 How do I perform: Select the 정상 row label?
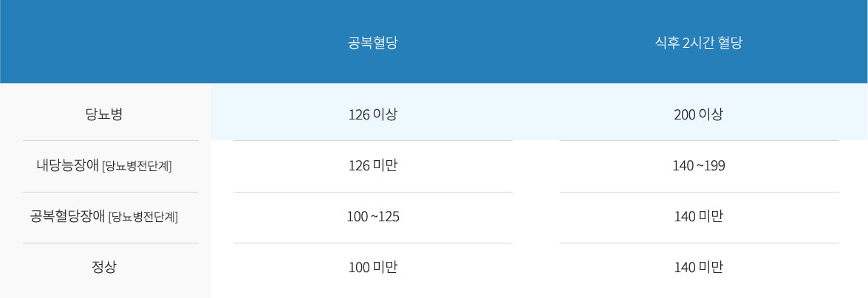[x=103, y=267]
